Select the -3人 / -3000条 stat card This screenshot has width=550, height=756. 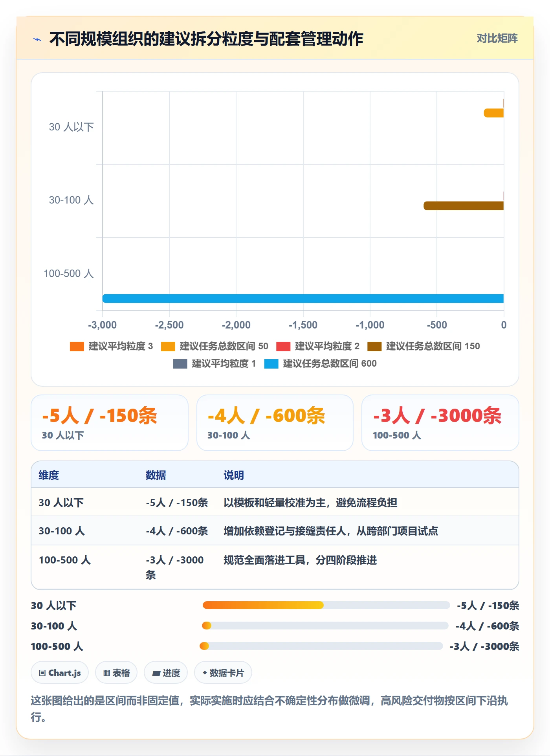[440, 423]
